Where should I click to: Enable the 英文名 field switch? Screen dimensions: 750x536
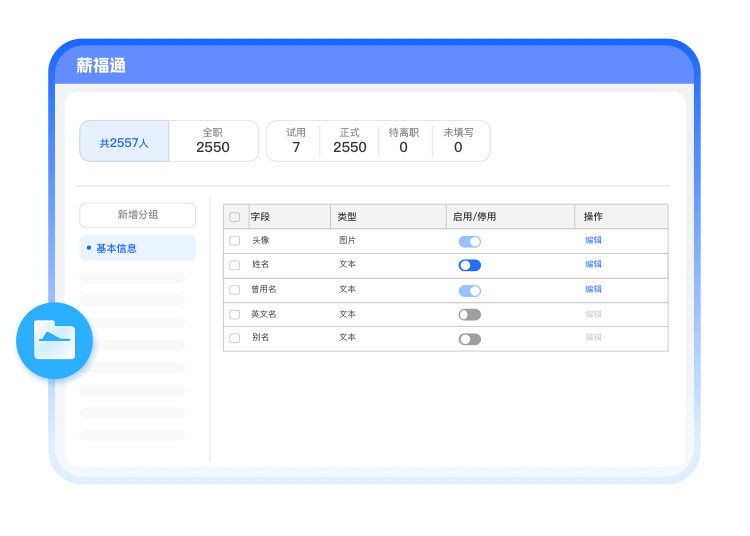(x=469, y=314)
